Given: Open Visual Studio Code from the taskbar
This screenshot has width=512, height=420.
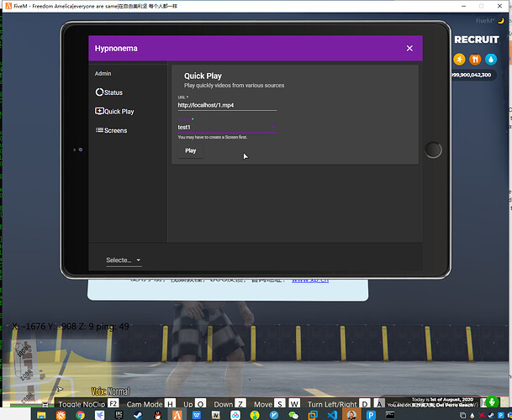Looking at the screenshot, I should pyautogui.click(x=332, y=415).
